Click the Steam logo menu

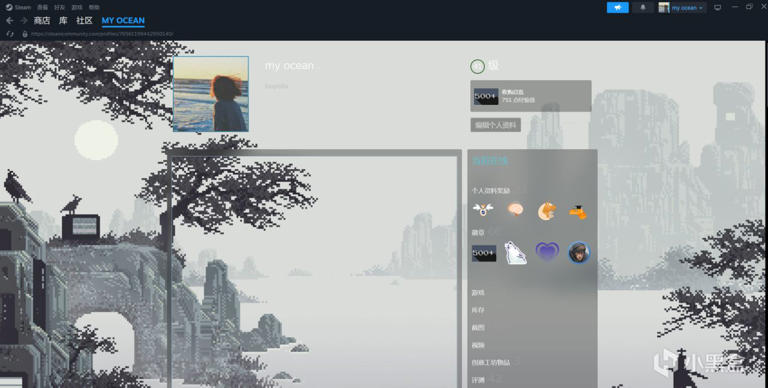18,7
